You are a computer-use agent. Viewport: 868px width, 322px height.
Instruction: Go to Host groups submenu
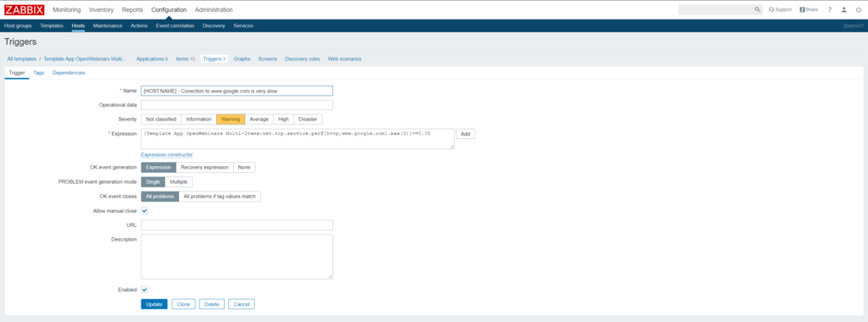pos(18,25)
